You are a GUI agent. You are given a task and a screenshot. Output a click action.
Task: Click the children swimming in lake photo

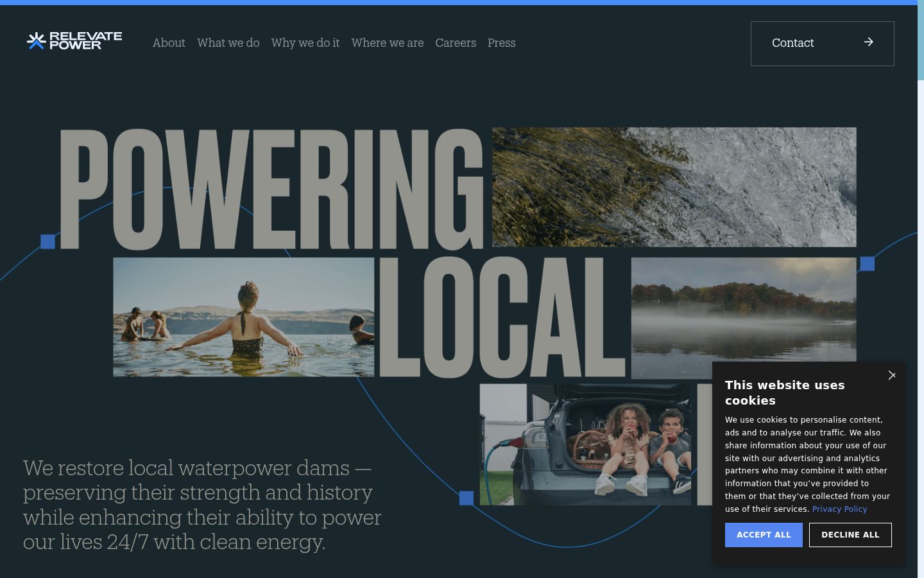[x=244, y=317]
